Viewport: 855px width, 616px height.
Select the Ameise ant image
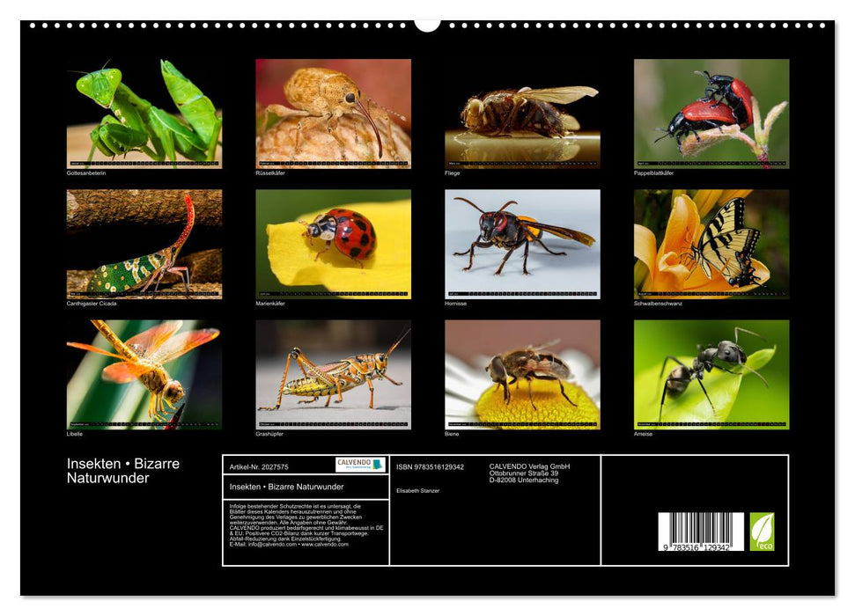coord(711,374)
